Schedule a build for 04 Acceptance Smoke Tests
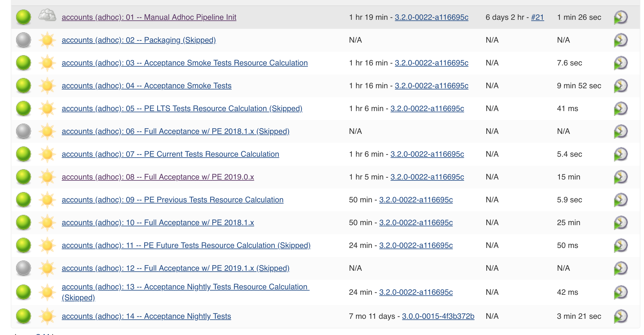 620,86
